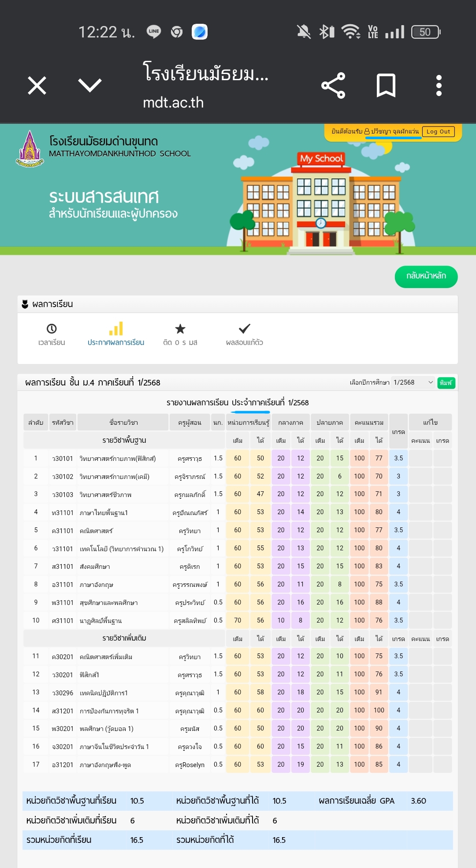Select the bar chart ประกาศผลการเรียน icon

(x=115, y=329)
